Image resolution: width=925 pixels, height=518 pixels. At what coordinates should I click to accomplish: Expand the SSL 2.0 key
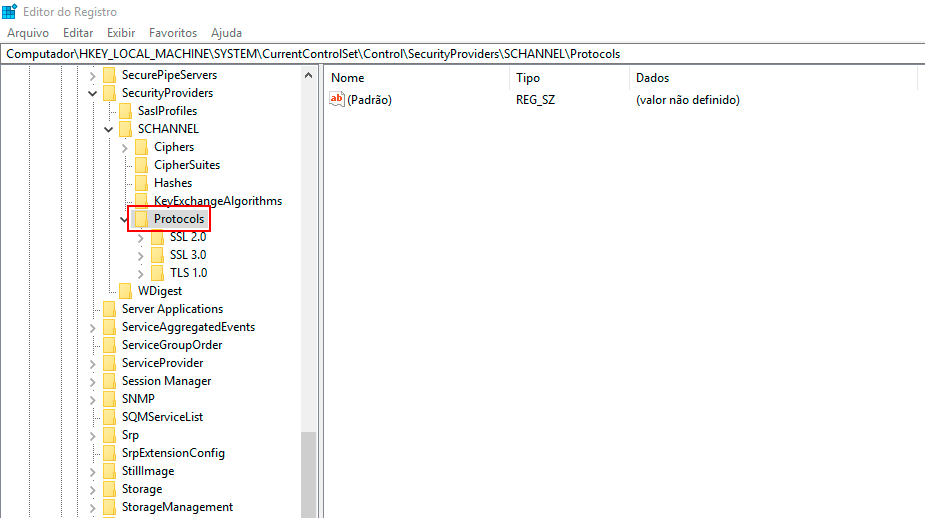[x=140, y=238]
